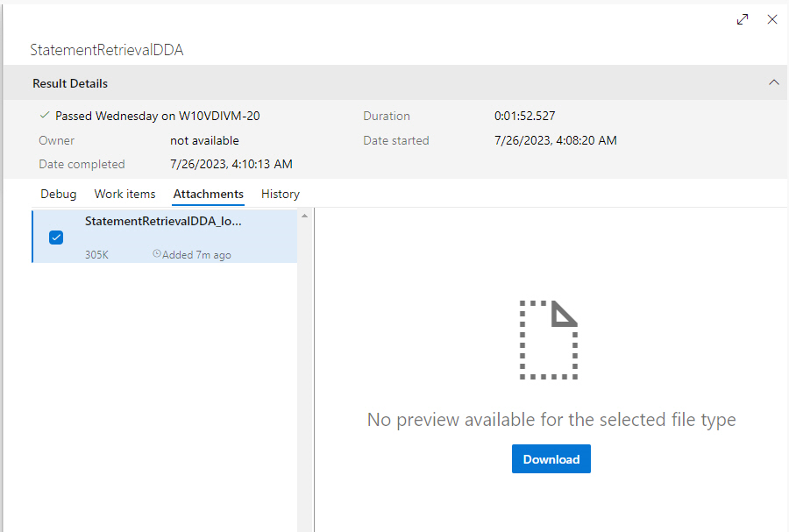Click the attachment list scrollbar track
Image resolution: width=789 pixels, height=532 pixels.
pos(304,368)
